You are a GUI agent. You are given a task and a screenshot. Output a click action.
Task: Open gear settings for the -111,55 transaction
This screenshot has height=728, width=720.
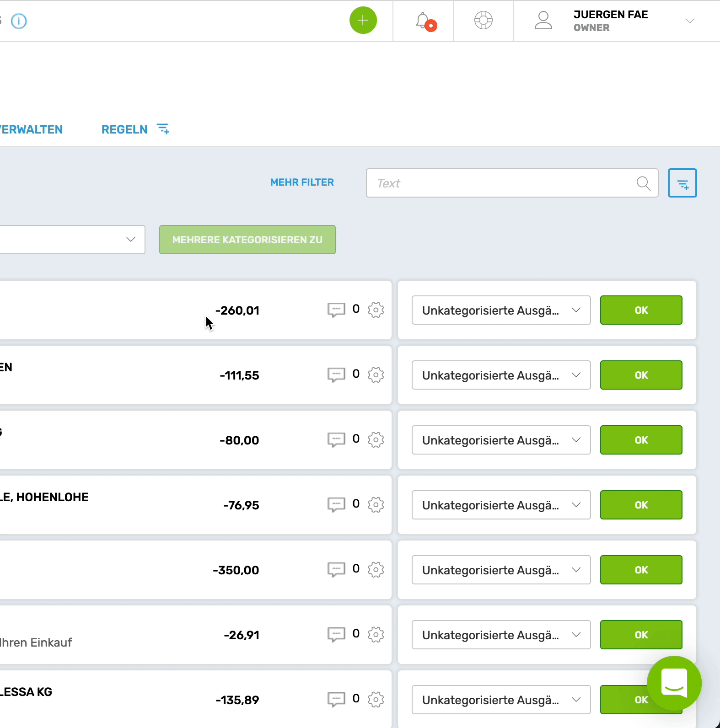[376, 375]
